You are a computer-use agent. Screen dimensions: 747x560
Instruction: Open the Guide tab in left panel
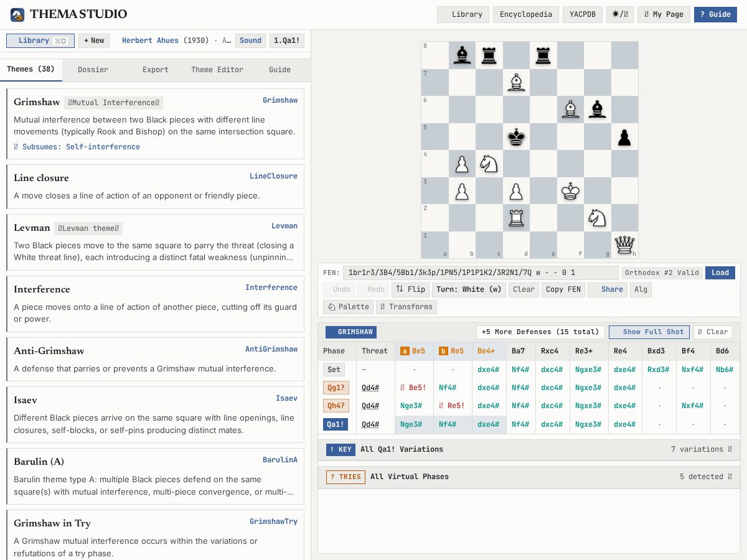point(280,70)
